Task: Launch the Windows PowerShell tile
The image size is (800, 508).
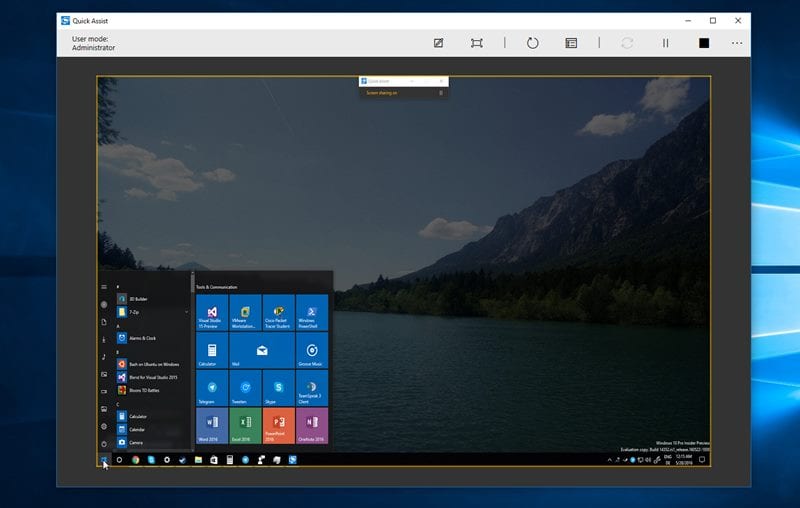Action: 312,312
